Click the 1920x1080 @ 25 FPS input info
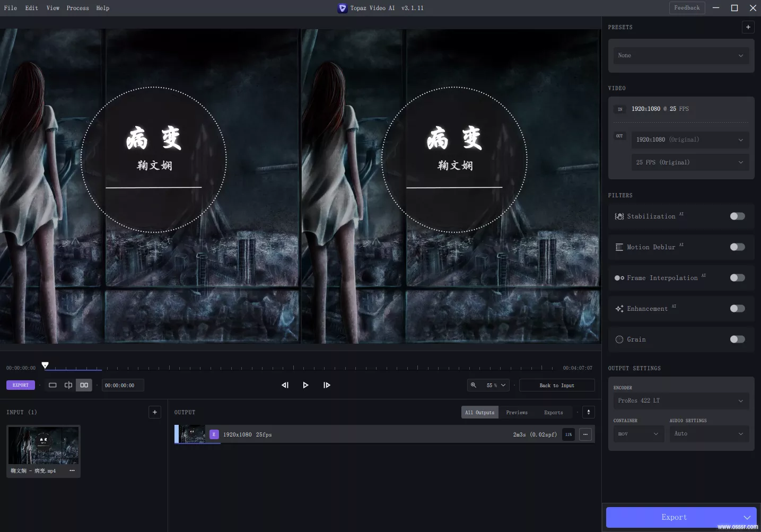 pos(660,109)
